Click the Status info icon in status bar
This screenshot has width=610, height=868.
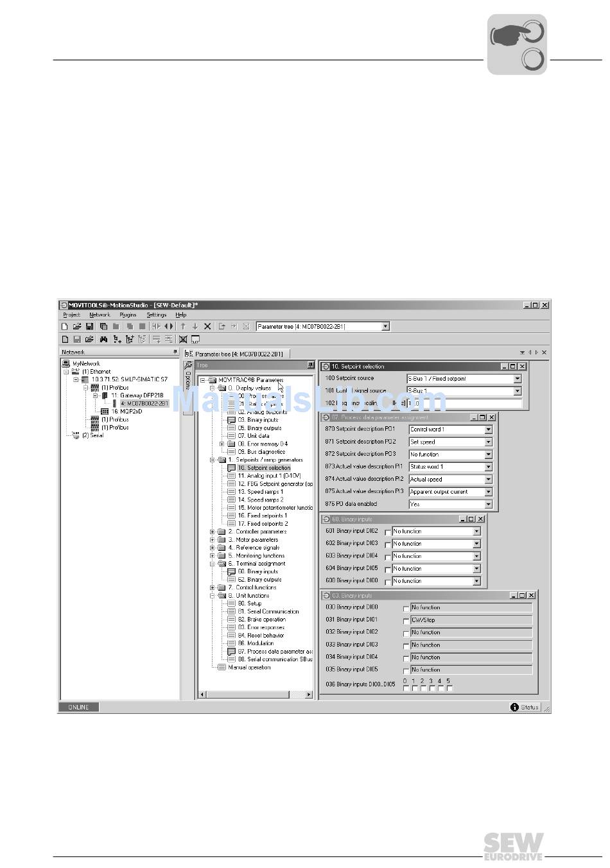(x=514, y=707)
